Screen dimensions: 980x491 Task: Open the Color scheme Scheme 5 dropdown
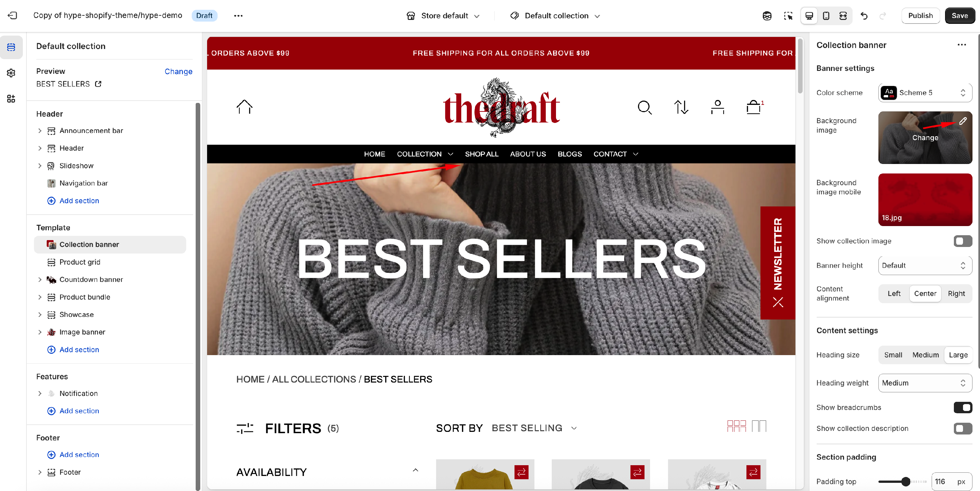pos(925,93)
